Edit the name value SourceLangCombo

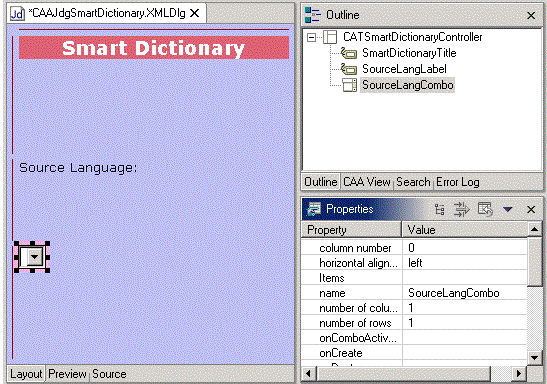click(465, 293)
